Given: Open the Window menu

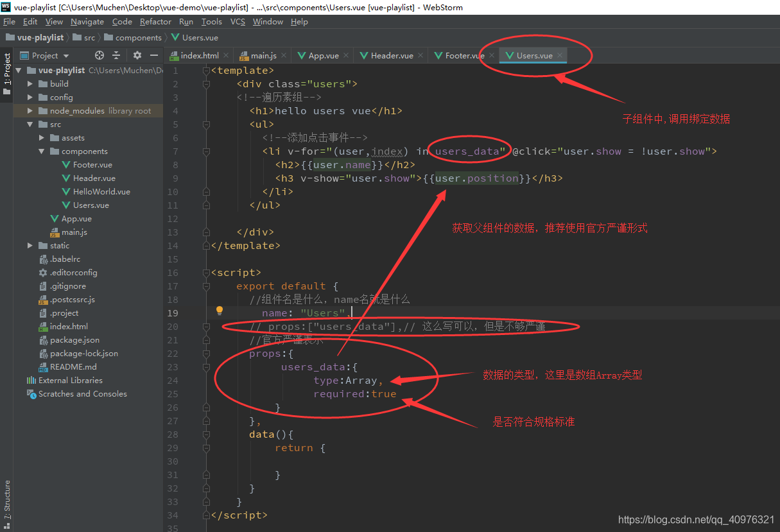Looking at the screenshot, I should pyautogui.click(x=268, y=22).
